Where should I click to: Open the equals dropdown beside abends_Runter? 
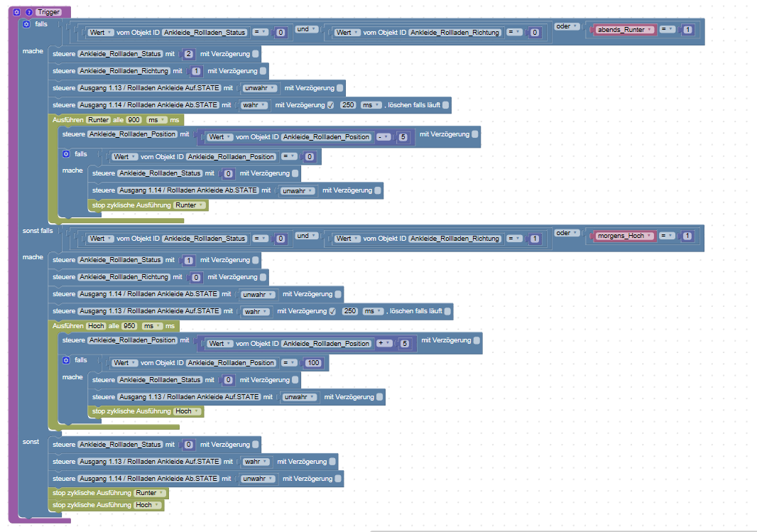(668, 29)
